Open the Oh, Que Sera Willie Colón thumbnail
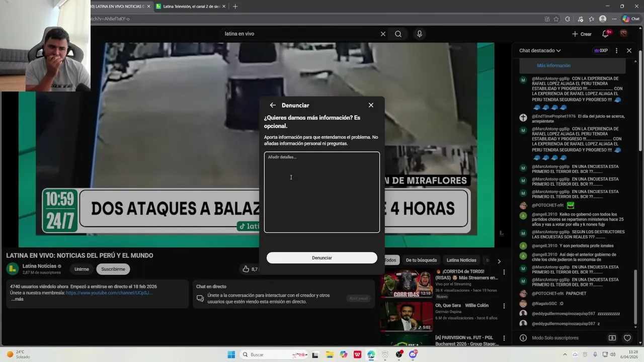 [406, 316]
